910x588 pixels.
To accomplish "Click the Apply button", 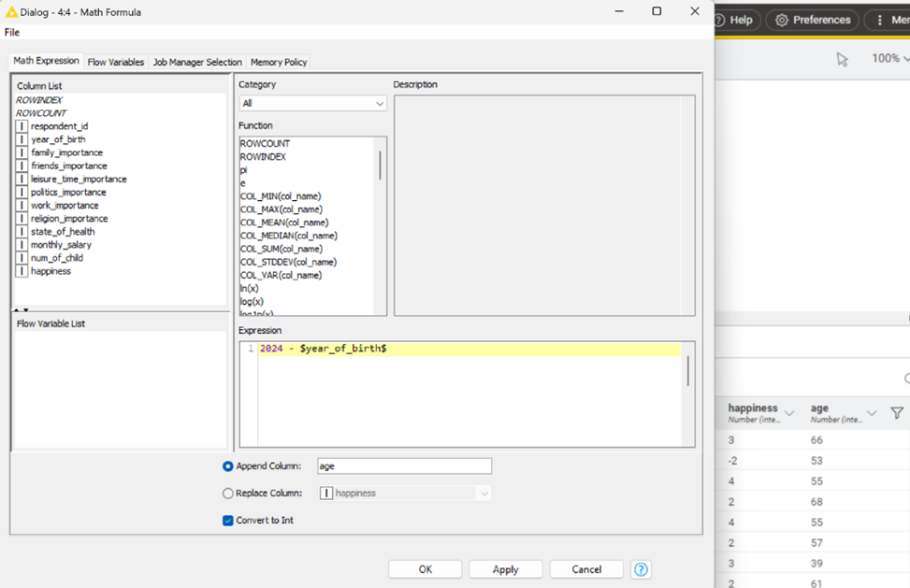I will coord(505,569).
